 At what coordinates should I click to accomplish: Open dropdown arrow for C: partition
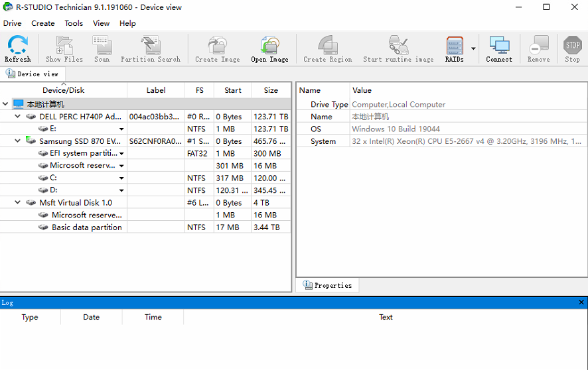pyautogui.click(x=121, y=178)
